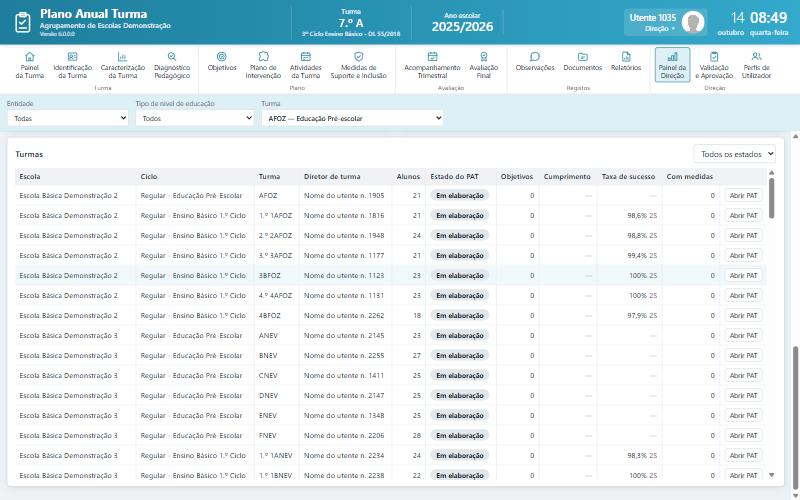Open the Todos os estados dropdown
This screenshot has width=800, height=500.
click(x=735, y=154)
